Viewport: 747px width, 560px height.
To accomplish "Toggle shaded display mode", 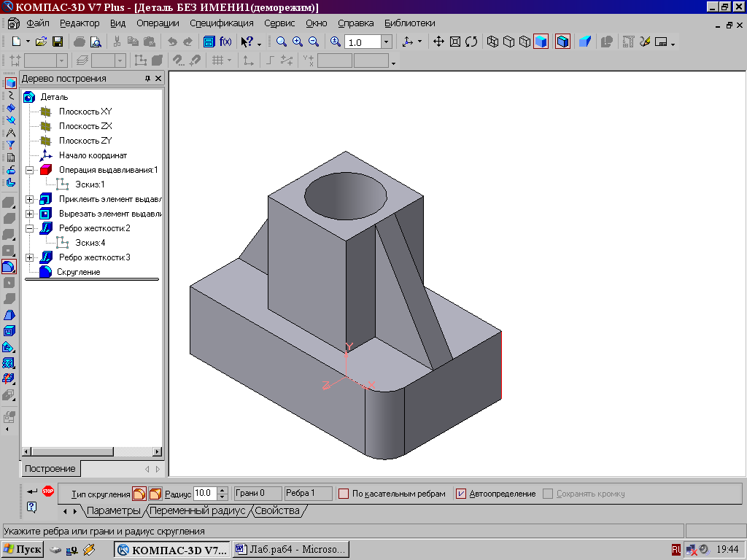I will 541,42.
